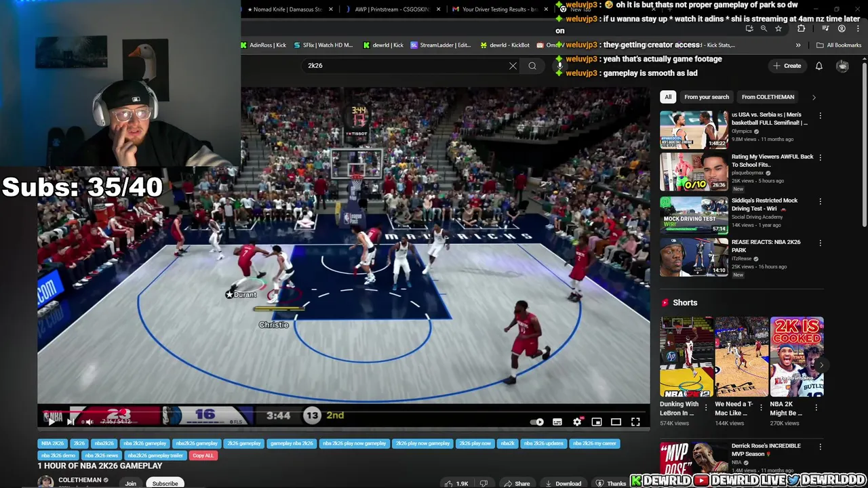The width and height of the screenshot is (868, 488).
Task: Dislike the video
Action: [x=484, y=483]
